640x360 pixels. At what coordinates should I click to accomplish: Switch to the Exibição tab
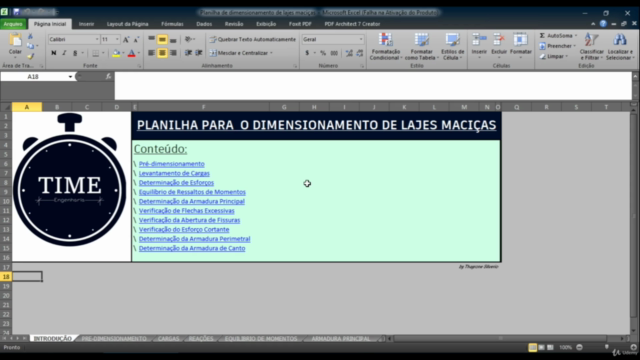pos(266,24)
